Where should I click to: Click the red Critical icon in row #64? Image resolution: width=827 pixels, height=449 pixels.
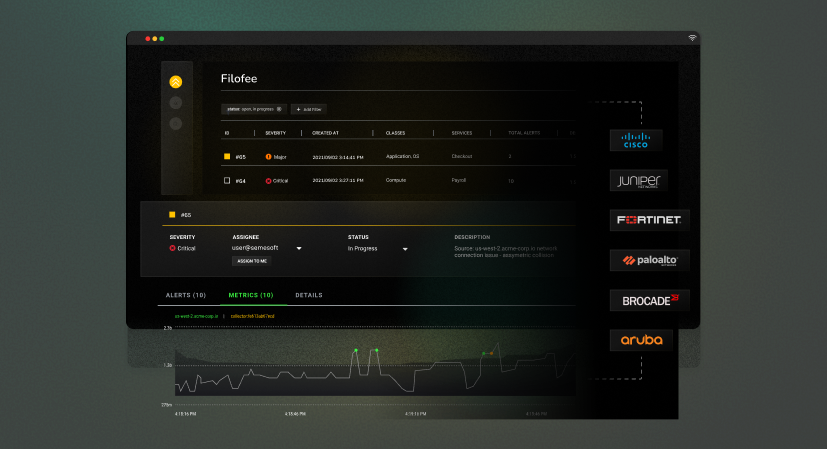268,181
